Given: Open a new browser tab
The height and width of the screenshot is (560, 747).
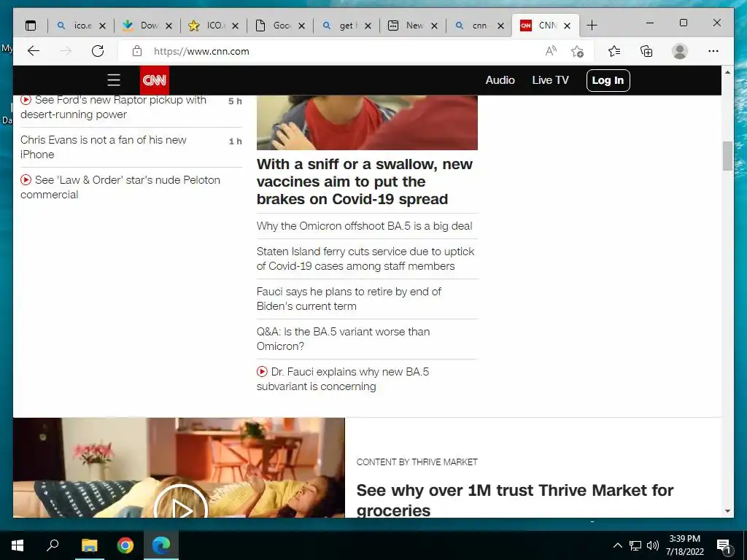Looking at the screenshot, I should coord(592,26).
